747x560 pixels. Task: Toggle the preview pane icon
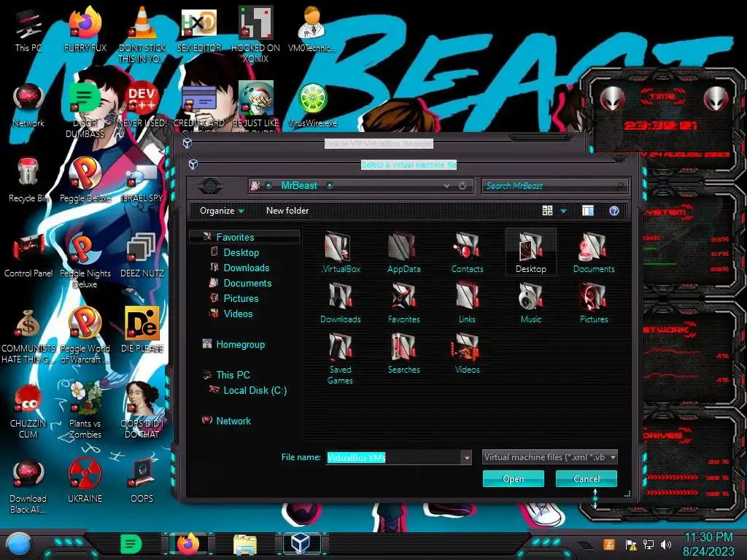click(588, 211)
